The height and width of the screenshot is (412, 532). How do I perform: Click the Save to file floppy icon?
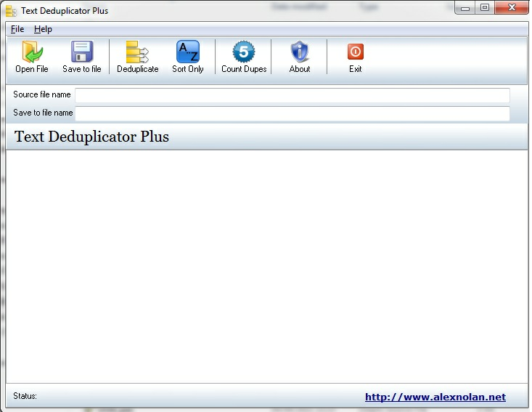click(82, 52)
